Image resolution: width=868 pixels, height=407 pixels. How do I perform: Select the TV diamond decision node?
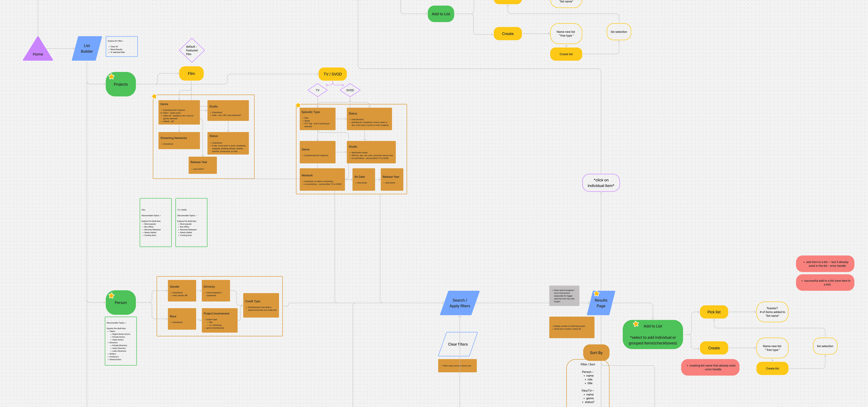tap(317, 90)
